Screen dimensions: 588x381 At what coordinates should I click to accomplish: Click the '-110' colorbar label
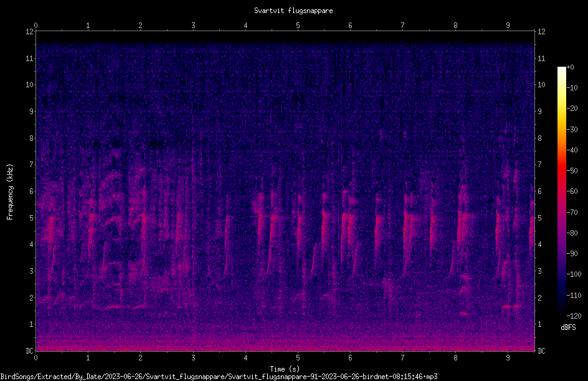click(574, 296)
